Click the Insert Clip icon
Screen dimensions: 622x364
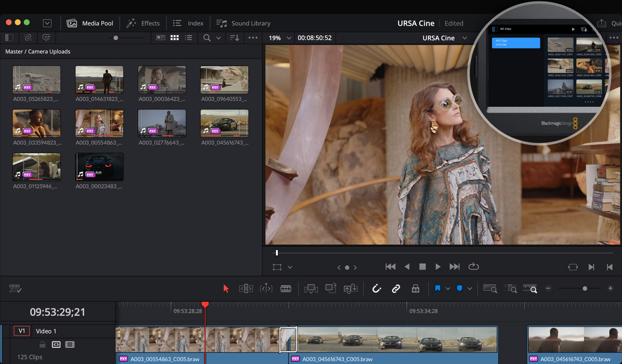pos(311,288)
